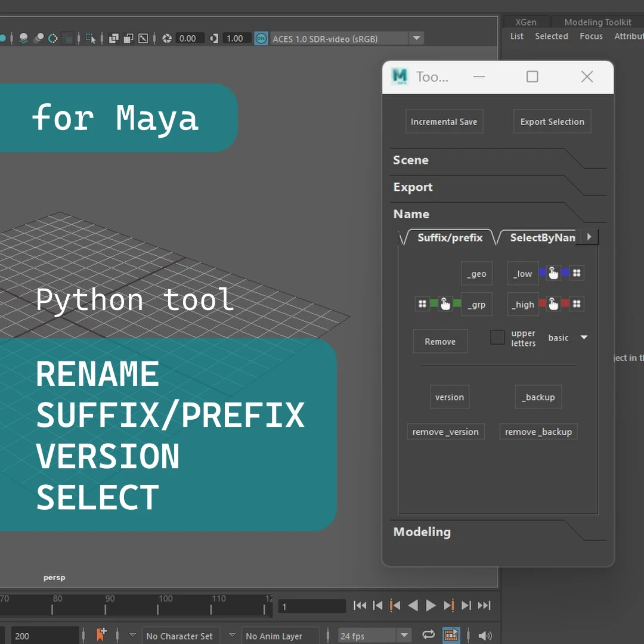Screen dimensions: 644x644
Task: Toggle the loop cycle icon
Action: click(428, 635)
